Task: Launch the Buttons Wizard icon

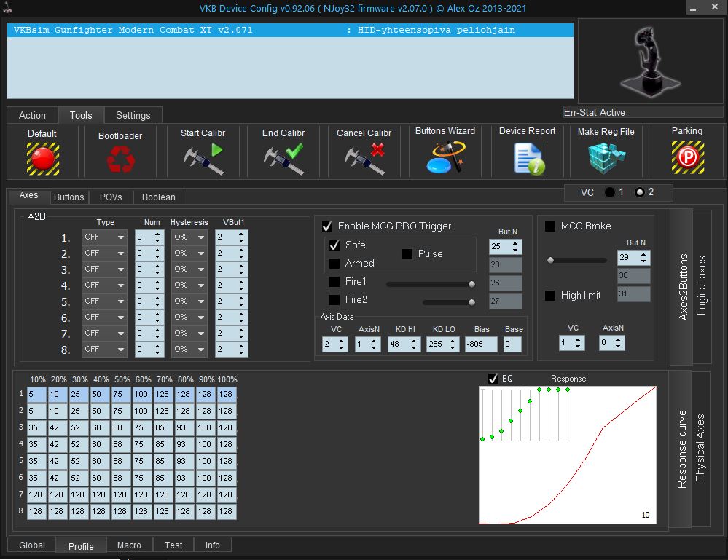Action: 445,157
